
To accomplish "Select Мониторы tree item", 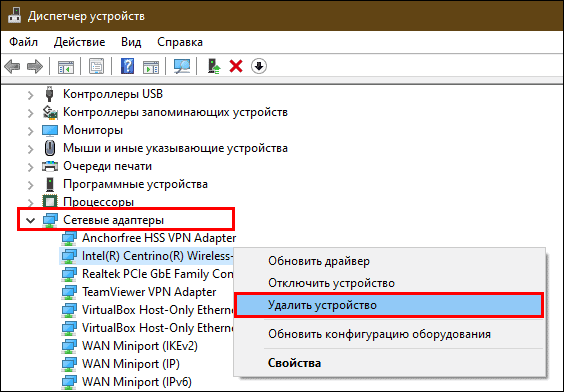I will pyautogui.click(x=93, y=130).
